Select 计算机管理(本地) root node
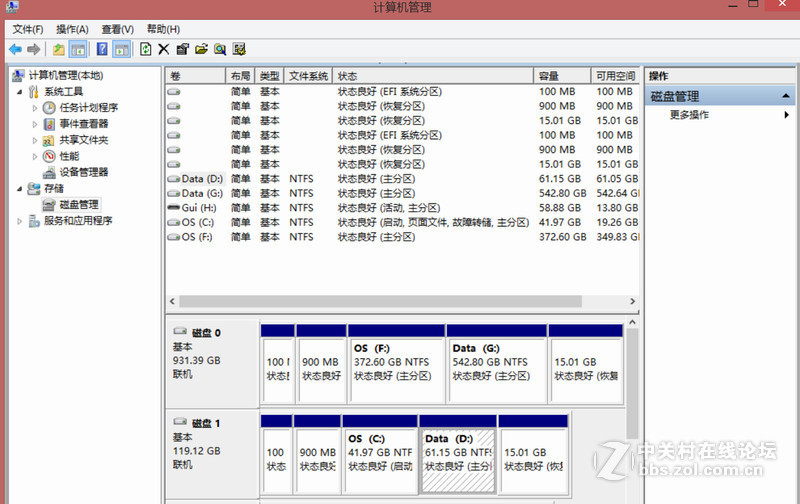 66,75
